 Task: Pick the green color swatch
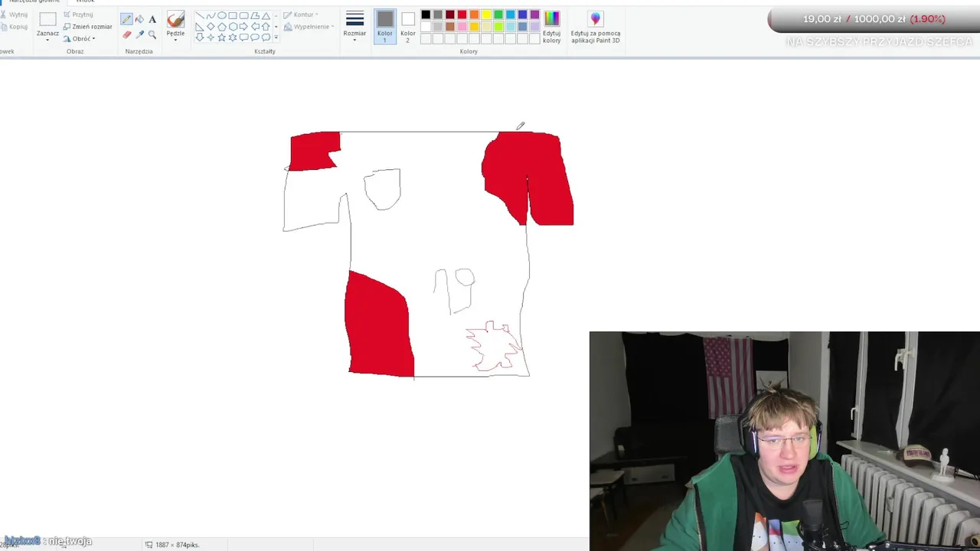coord(498,15)
